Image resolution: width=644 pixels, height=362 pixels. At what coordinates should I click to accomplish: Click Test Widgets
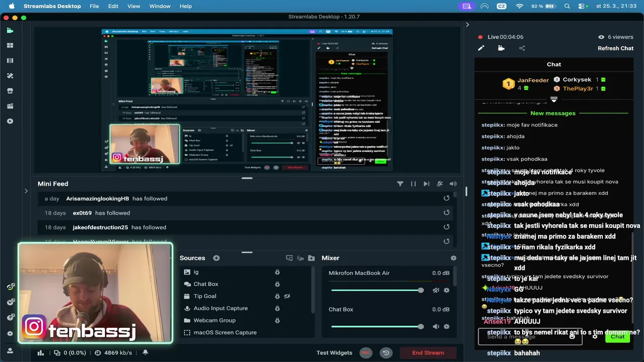pos(334,352)
